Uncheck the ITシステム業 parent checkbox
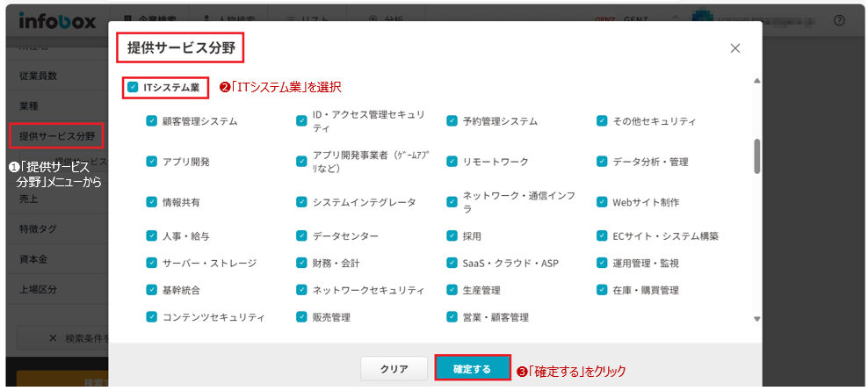Screen dimensions: 868x391 133,87
